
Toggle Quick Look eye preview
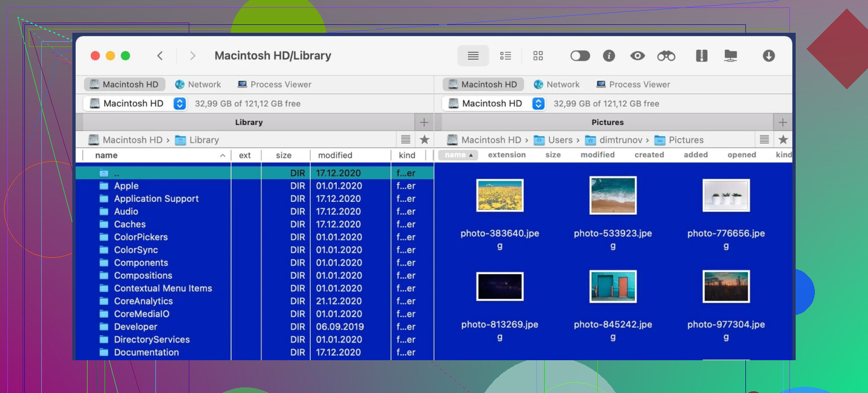(637, 56)
